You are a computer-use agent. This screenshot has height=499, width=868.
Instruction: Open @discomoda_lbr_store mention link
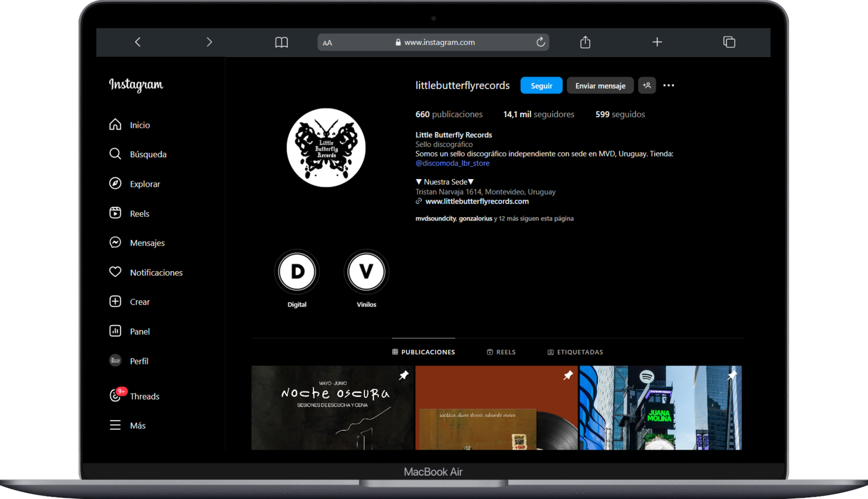tap(452, 163)
